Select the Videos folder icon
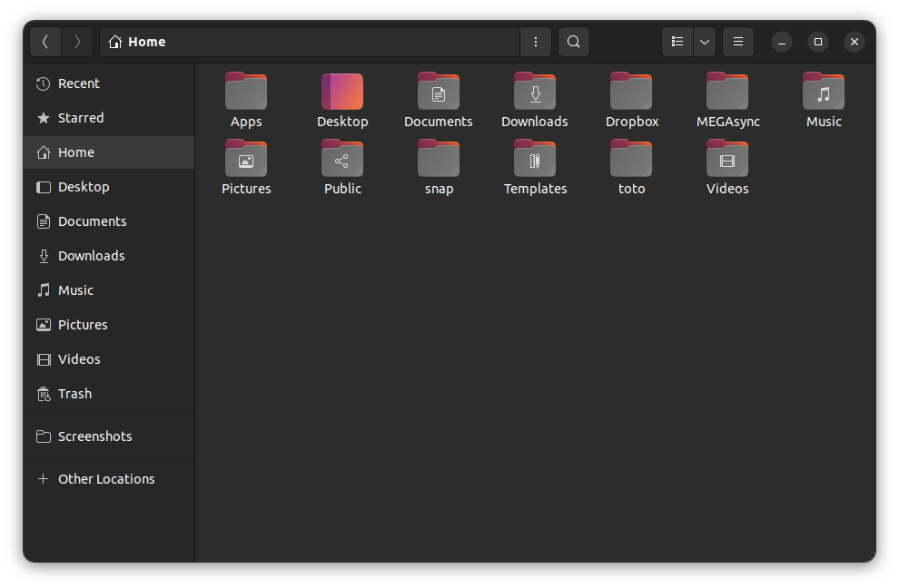This screenshot has height=588, width=899. 727,160
